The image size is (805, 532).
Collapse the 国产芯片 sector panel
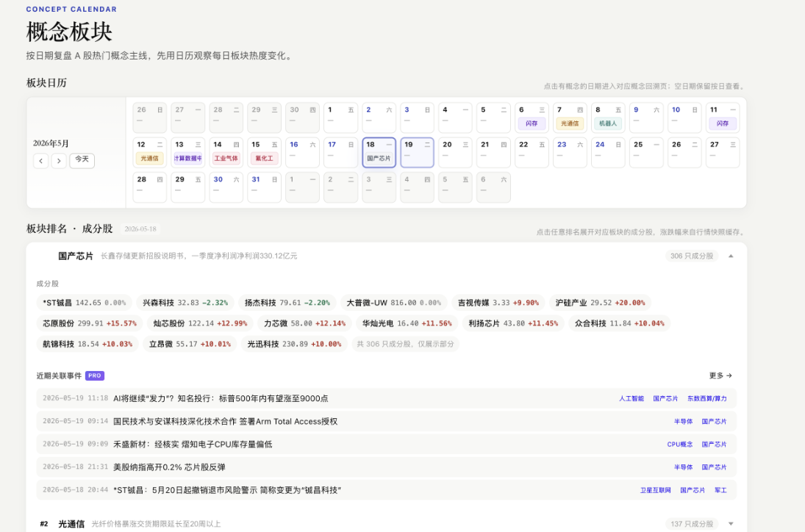click(x=731, y=256)
